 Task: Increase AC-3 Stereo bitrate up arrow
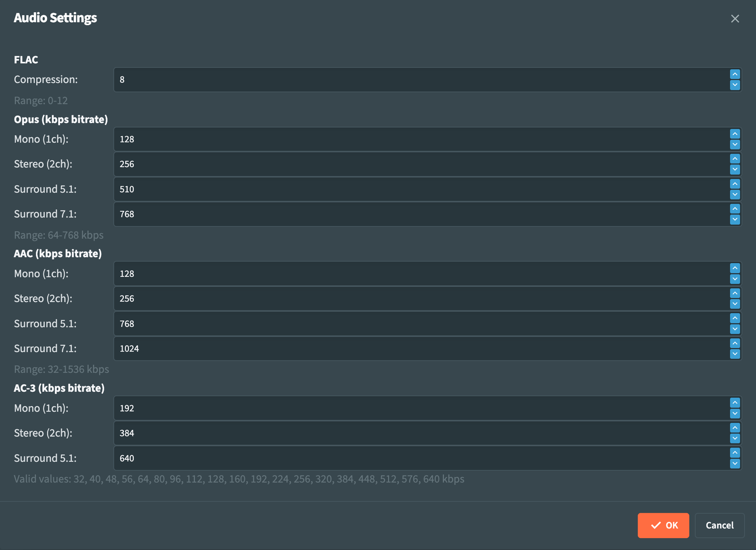pos(735,428)
